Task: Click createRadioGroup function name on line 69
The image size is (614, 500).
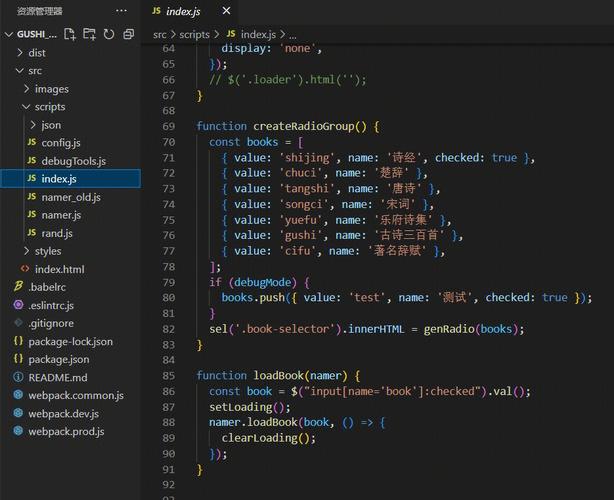Action: 303,126
